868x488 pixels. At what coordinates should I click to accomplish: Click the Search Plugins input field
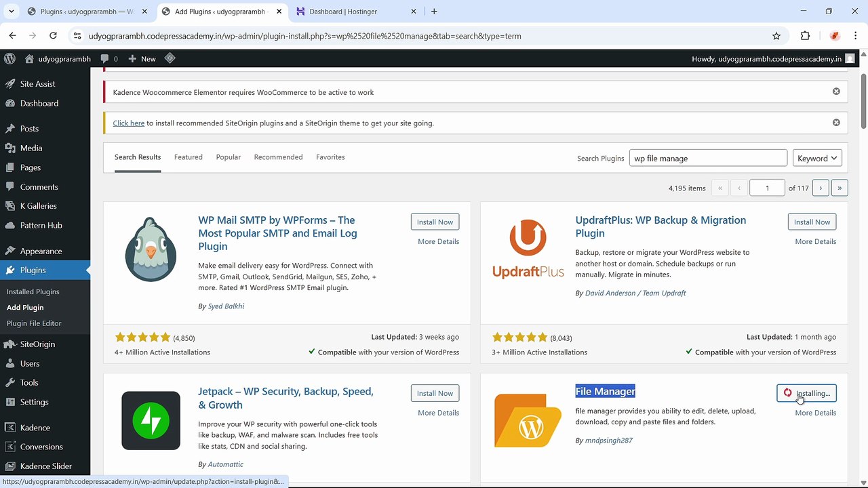coord(708,159)
